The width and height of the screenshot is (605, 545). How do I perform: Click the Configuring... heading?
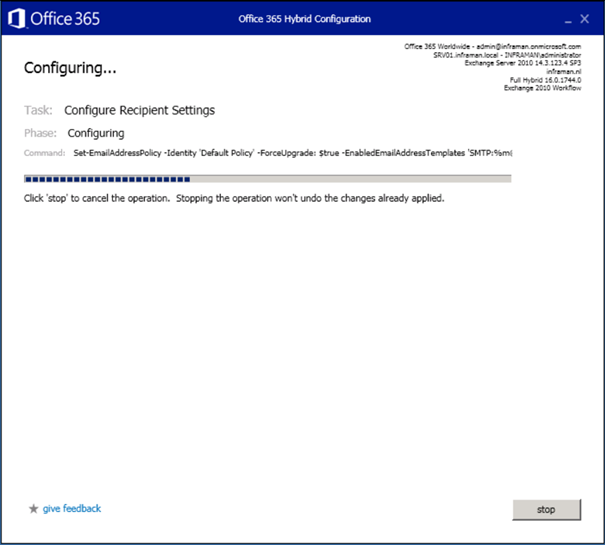(x=70, y=69)
